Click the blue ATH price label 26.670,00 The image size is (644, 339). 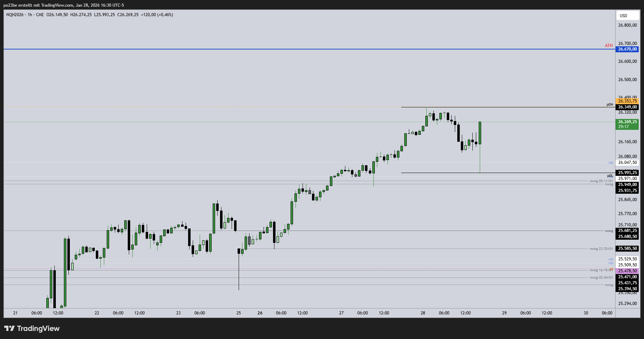click(627, 49)
